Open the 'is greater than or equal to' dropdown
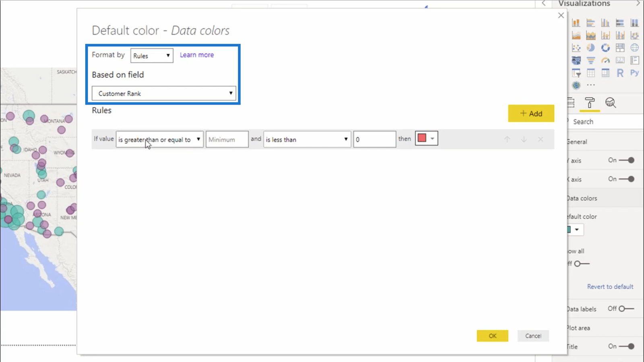Image resolution: width=644 pixels, height=362 pixels. (x=160, y=140)
